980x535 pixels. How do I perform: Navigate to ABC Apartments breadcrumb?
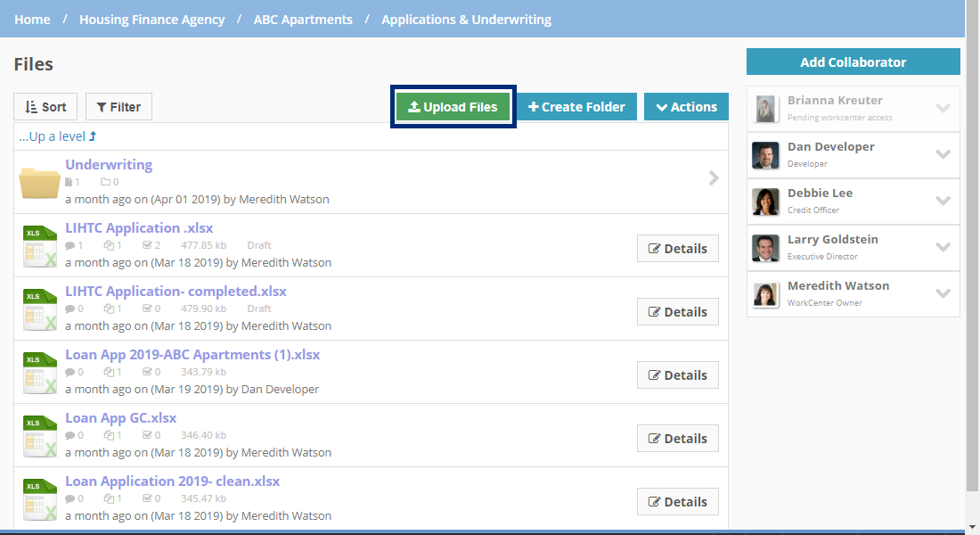(x=303, y=20)
